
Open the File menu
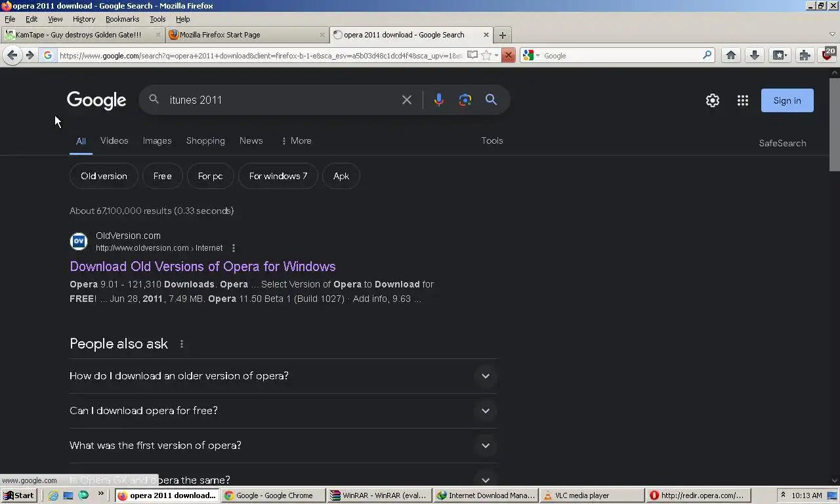point(10,19)
